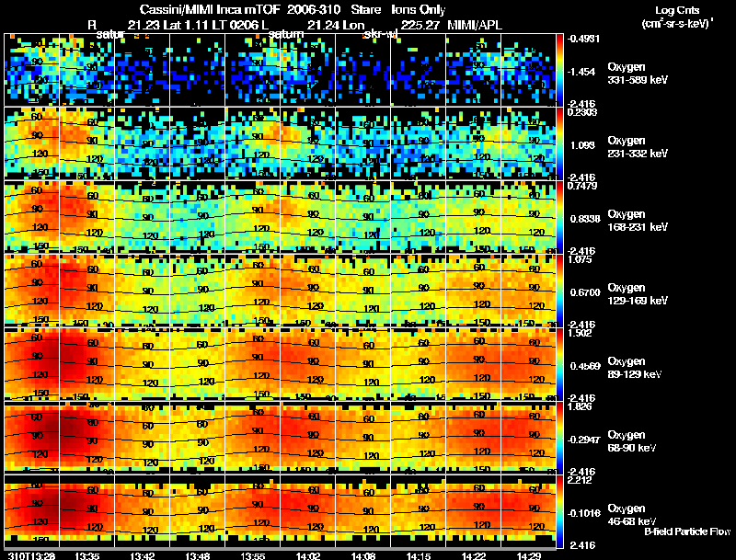
Task: Click the '14:02' time axis label
Action: point(308,556)
